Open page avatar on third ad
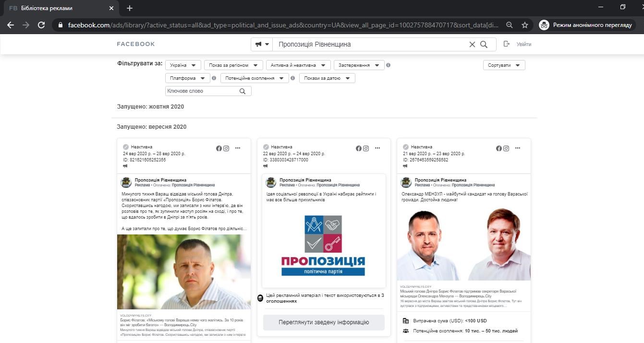The width and height of the screenshot is (644, 343). pos(406,183)
